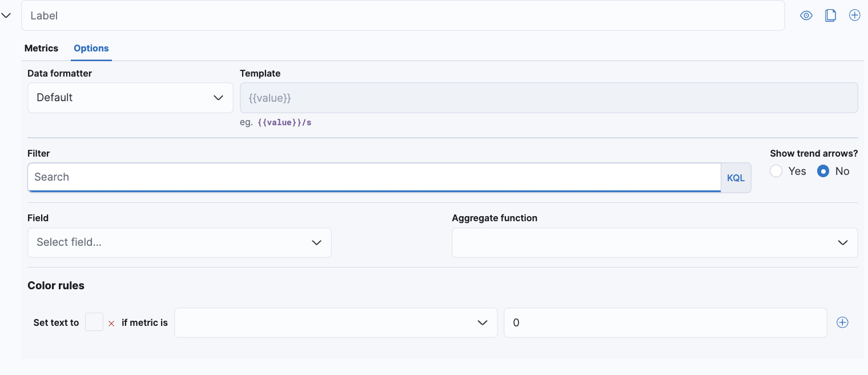Image resolution: width=868 pixels, height=375 pixels.
Task: Click the add series plus icon
Action: [x=854, y=15]
